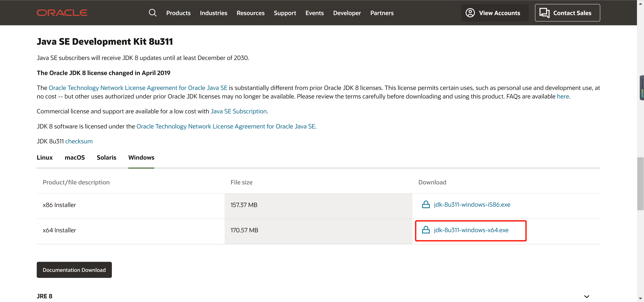
Task: Click the Documentation Download button
Action: click(x=74, y=270)
